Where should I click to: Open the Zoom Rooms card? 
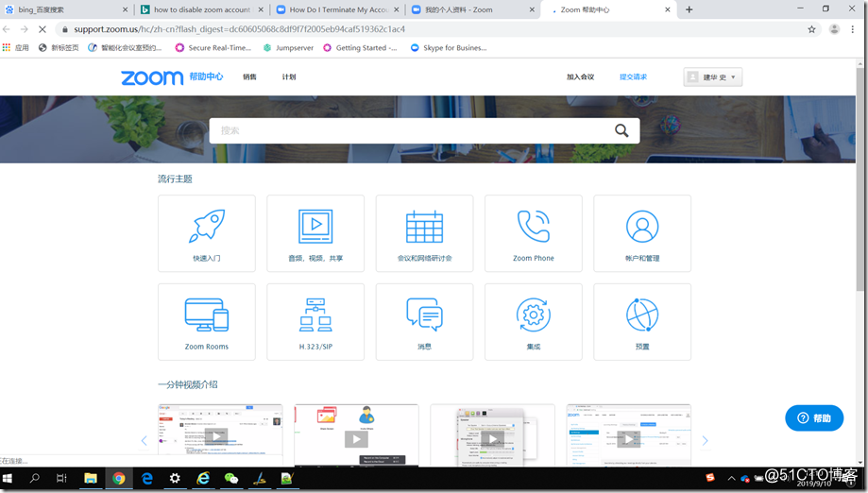pyautogui.click(x=207, y=322)
